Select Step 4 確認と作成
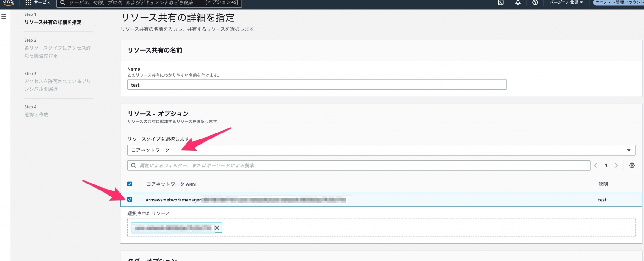The width and height of the screenshot is (644, 261). pos(36,115)
